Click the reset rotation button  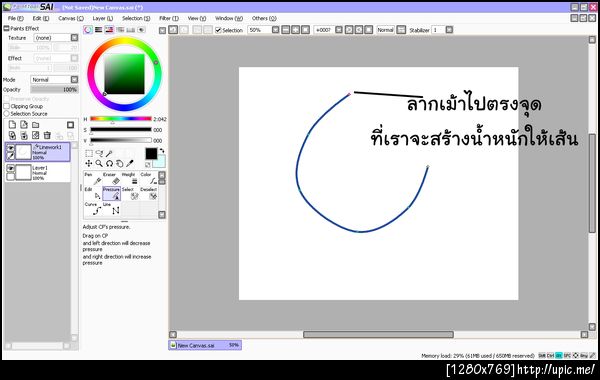click(368, 30)
